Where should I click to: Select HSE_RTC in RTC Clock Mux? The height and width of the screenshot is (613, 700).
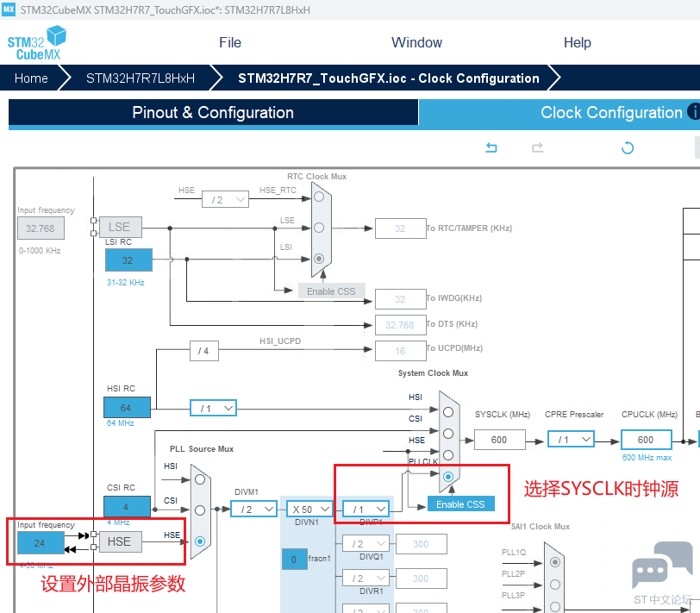tap(319, 197)
